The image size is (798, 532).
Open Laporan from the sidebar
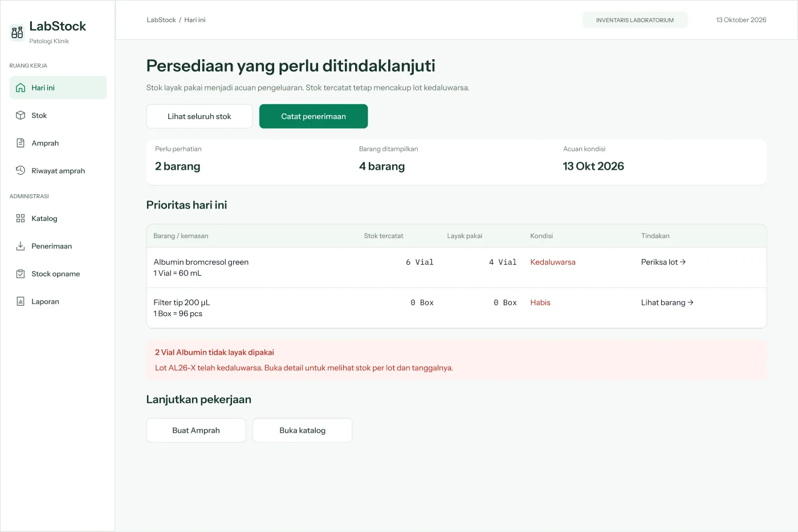pos(58,302)
